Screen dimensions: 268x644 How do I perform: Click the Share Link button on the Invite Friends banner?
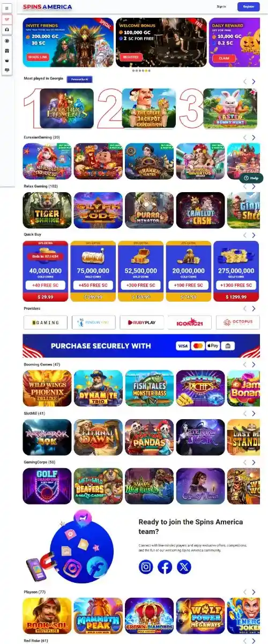point(38,56)
